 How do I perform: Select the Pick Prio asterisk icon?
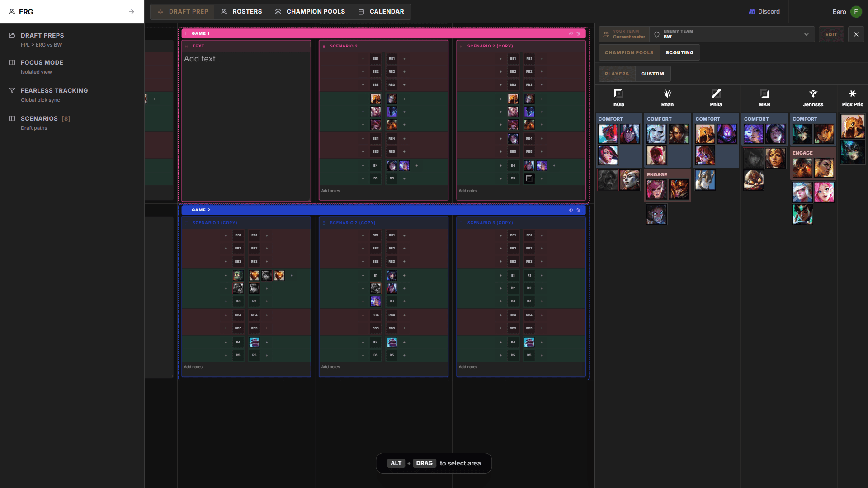coord(852,94)
